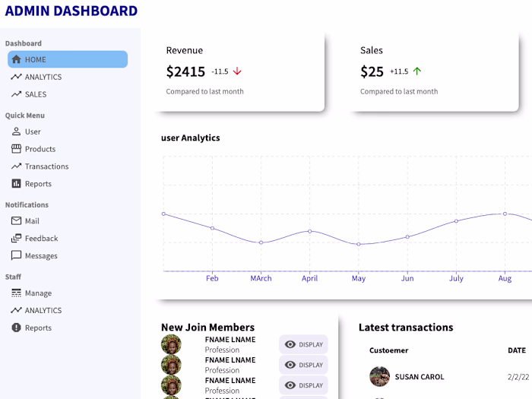The image size is (532, 399).
Task: Click the Transactions trending icon
Action: pyautogui.click(x=16, y=166)
